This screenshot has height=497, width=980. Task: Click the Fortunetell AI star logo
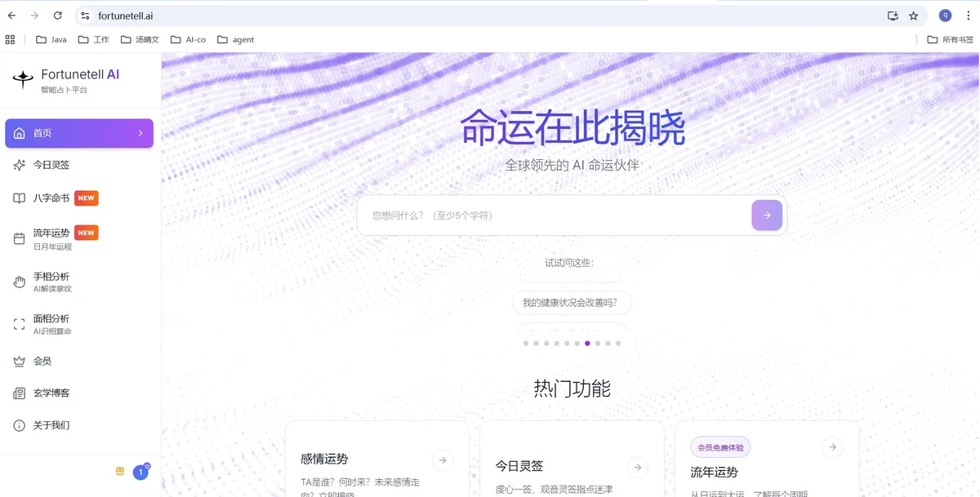coord(23,78)
